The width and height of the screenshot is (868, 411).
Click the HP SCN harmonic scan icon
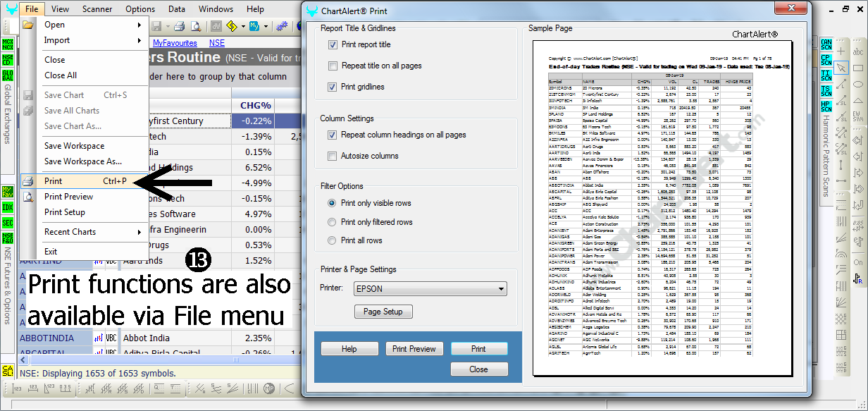826,106
